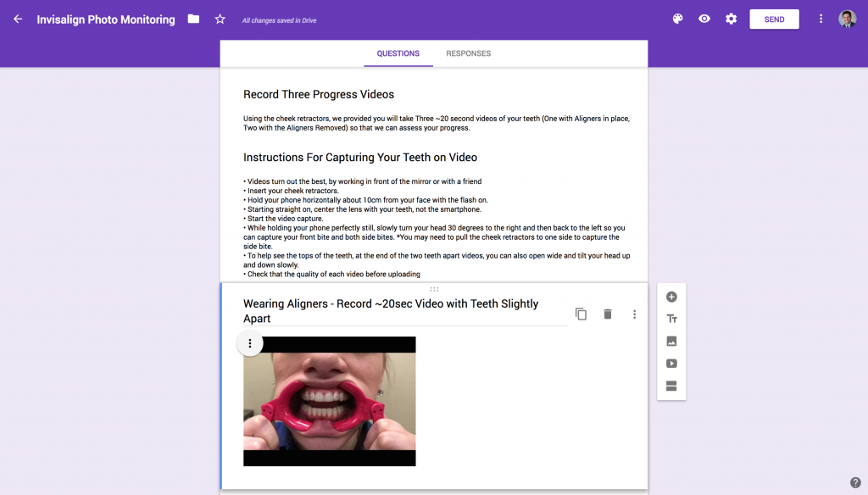The width and height of the screenshot is (868, 495).
Task: Click the line about holding phone horizontally
Action: (x=365, y=200)
